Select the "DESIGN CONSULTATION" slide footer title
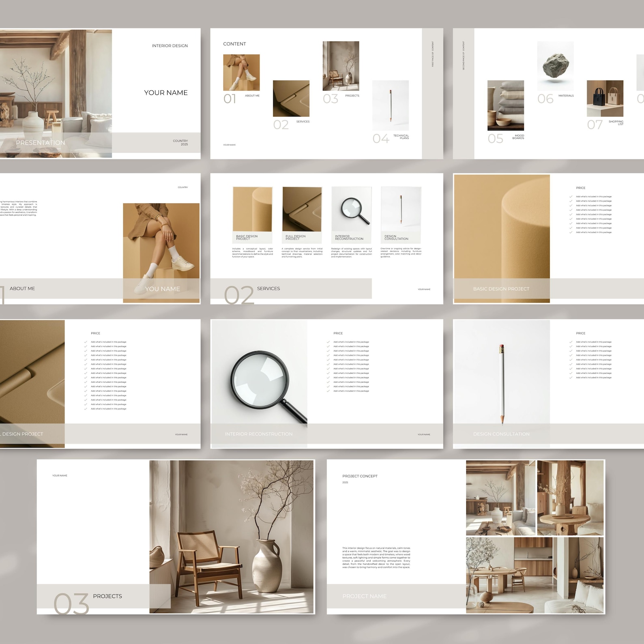 501,434
